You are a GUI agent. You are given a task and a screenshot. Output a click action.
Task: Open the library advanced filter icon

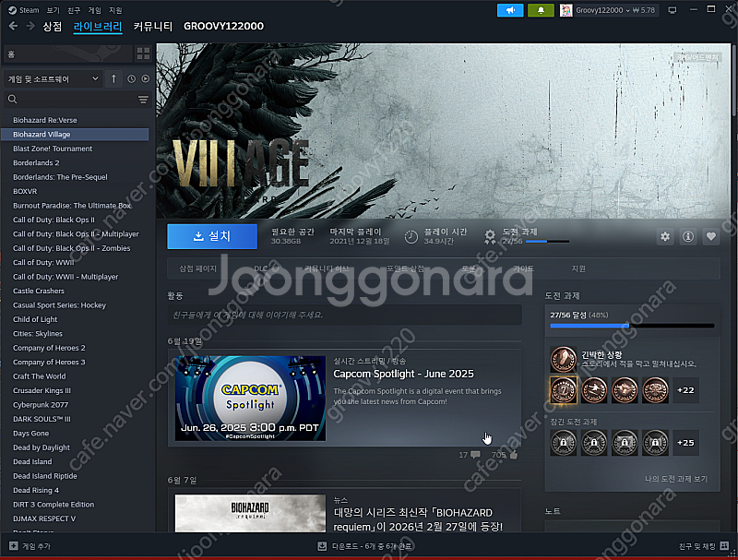[143, 100]
